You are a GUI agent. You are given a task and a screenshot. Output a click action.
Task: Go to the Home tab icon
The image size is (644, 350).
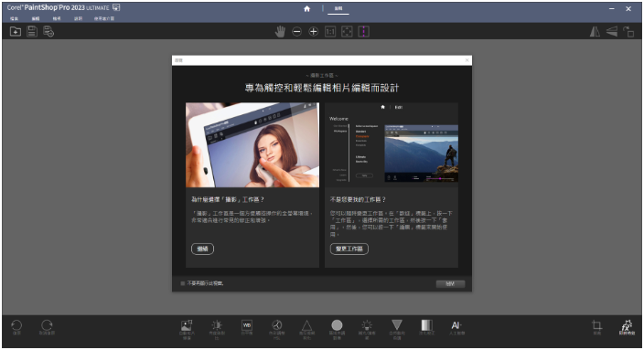(306, 8)
